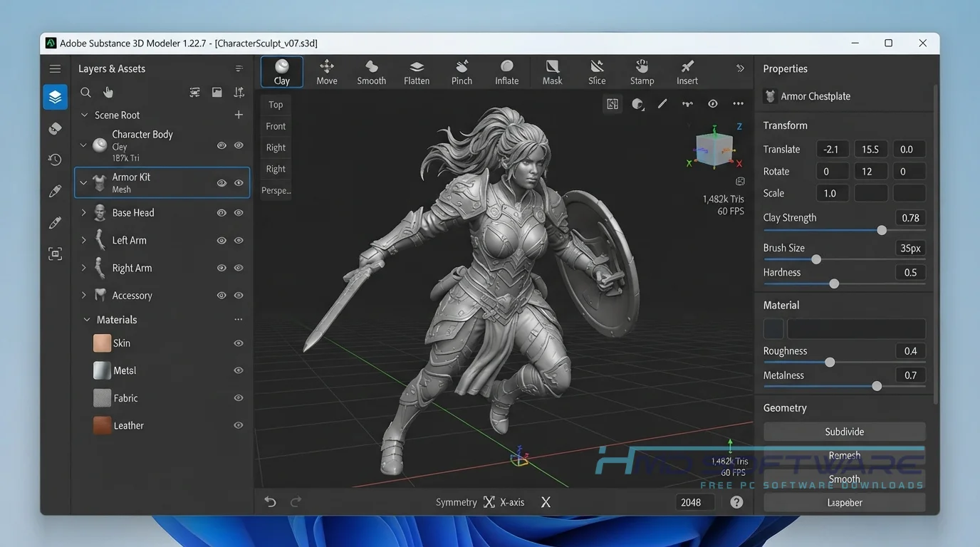Select the Slice tool
980x547 pixels.
[x=597, y=72]
